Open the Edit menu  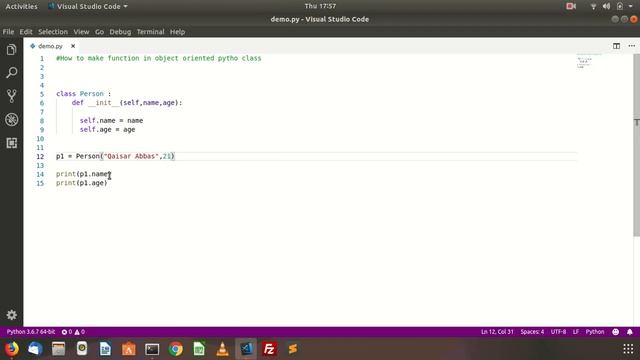(26, 32)
